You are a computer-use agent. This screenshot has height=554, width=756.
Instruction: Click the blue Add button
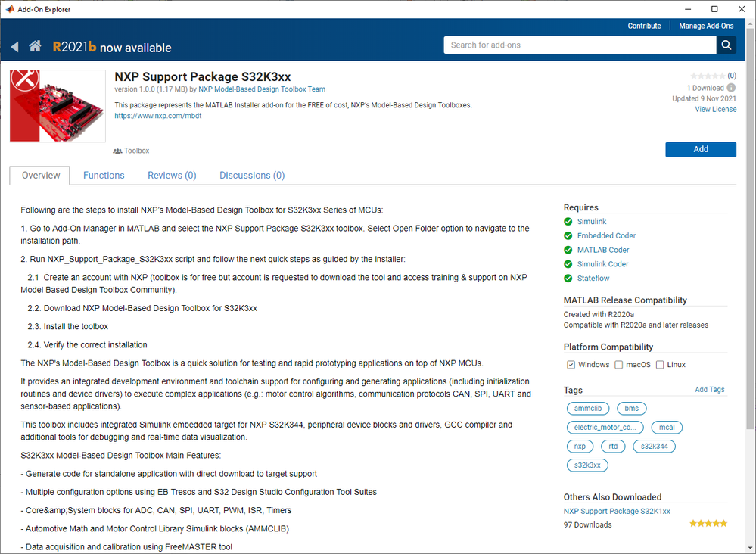point(701,149)
